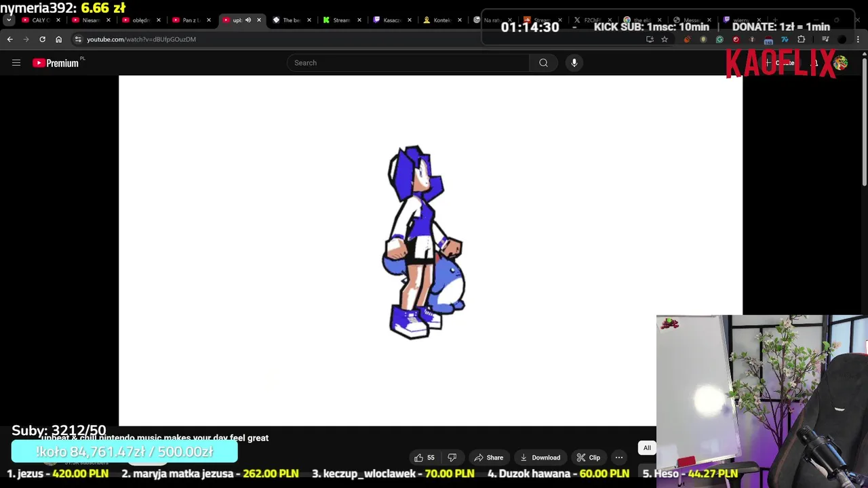Close 'The be' tab

click(x=309, y=20)
